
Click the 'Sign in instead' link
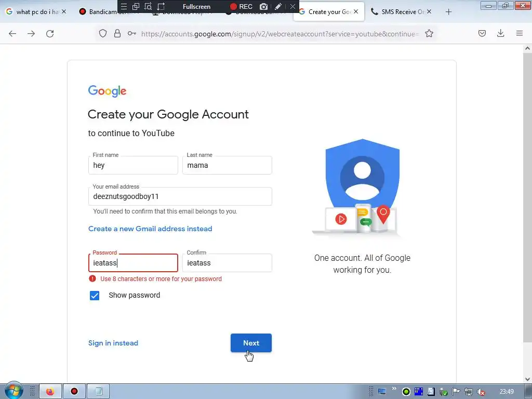[x=113, y=343]
